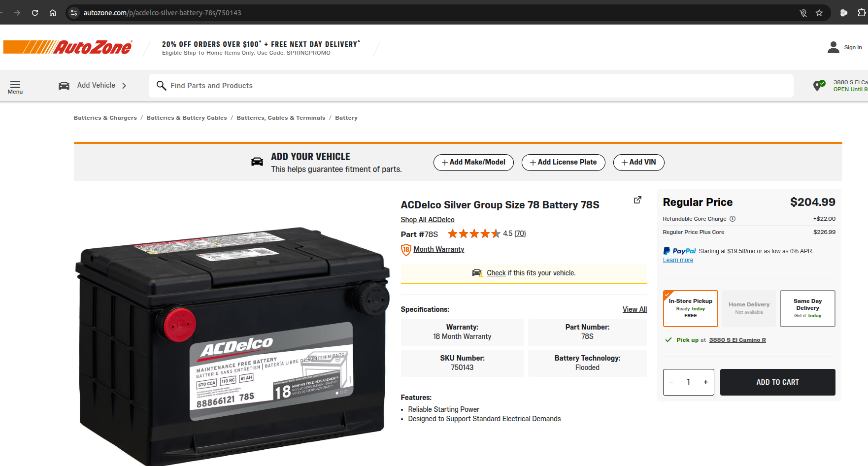Select In-Store Pickup fulfillment option

[x=691, y=308]
